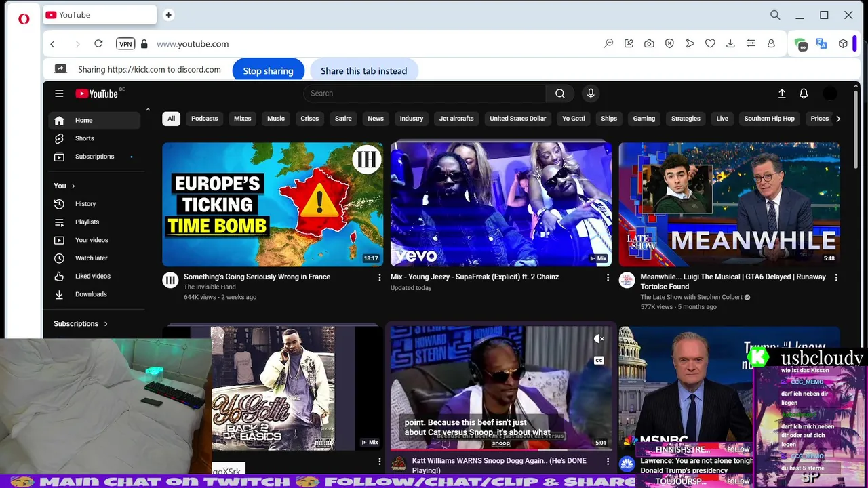
Task: Select the Southern Hip Hop chip
Action: (769, 119)
